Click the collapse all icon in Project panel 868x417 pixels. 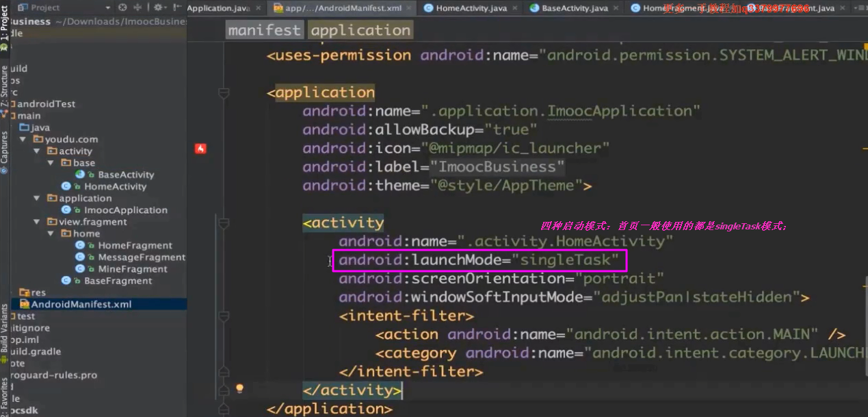coord(138,8)
